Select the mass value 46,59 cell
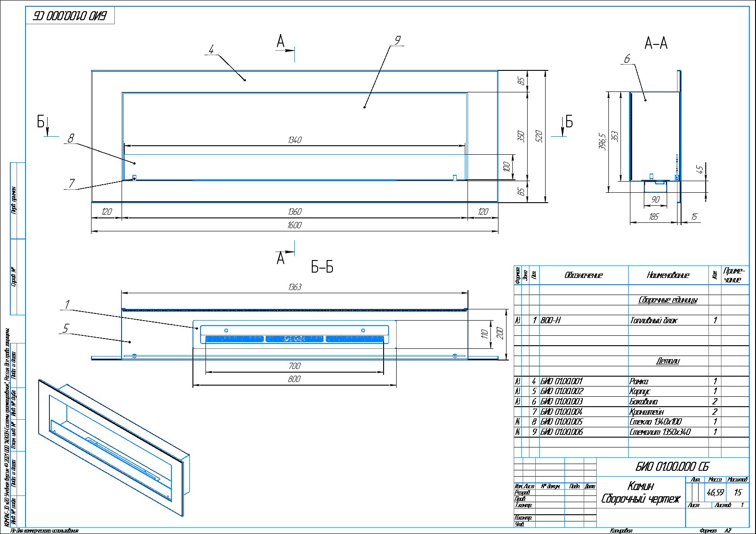The width and height of the screenshot is (756, 534). pos(715,492)
